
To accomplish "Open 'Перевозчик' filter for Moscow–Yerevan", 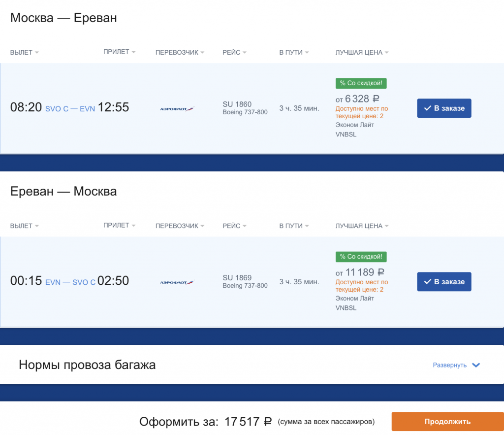I will [x=180, y=53].
